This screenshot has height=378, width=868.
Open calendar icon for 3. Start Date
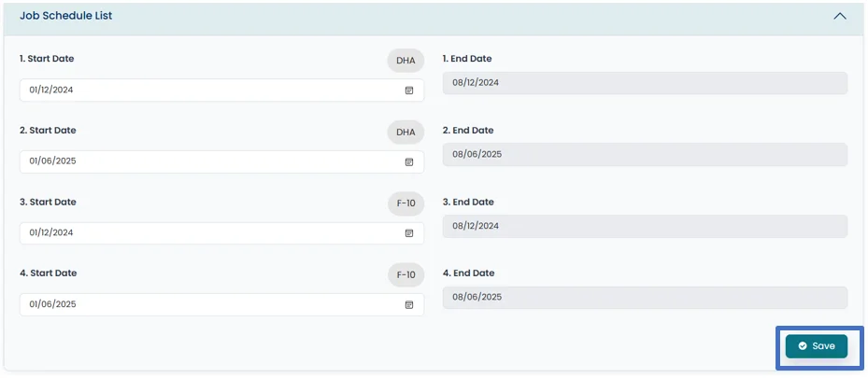[x=408, y=233]
